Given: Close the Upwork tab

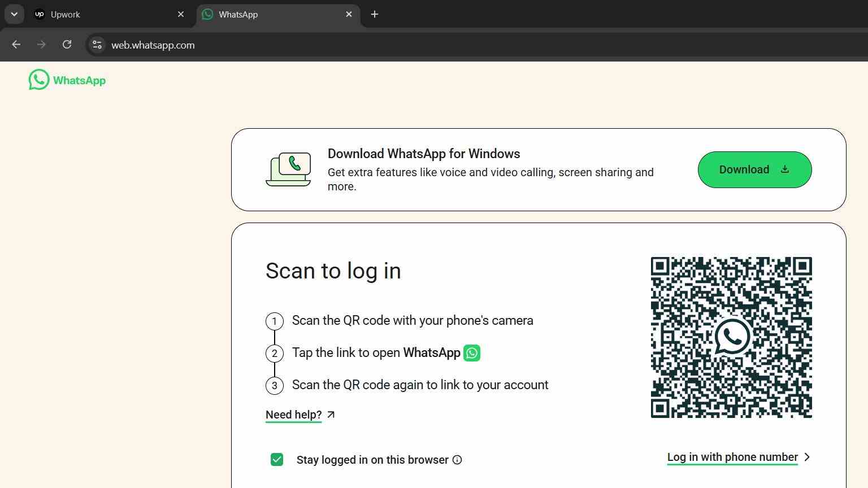Looking at the screenshot, I should point(181,14).
